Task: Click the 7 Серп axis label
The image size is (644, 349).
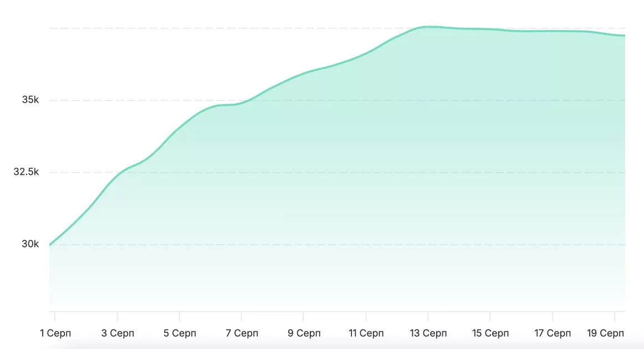Action: (x=242, y=333)
